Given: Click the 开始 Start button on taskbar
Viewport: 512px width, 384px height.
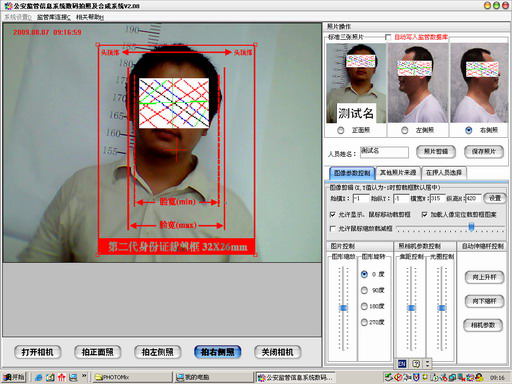Looking at the screenshot, I should [14, 377].
